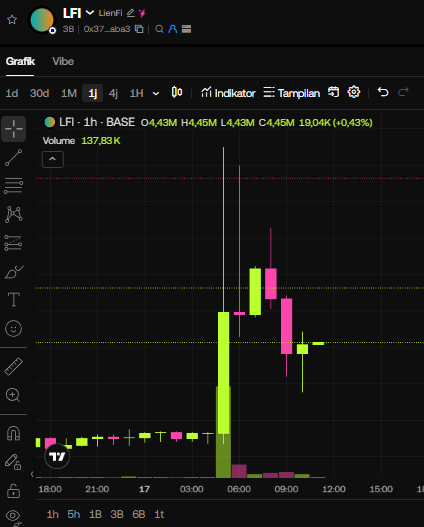Click the edit pencil icon beside LienFi
424x527 pixels.
pos(130,13)
